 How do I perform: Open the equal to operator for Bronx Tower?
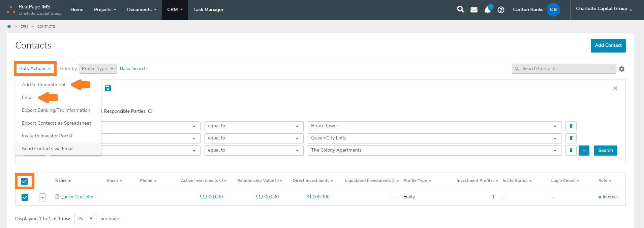coord(254,126)
